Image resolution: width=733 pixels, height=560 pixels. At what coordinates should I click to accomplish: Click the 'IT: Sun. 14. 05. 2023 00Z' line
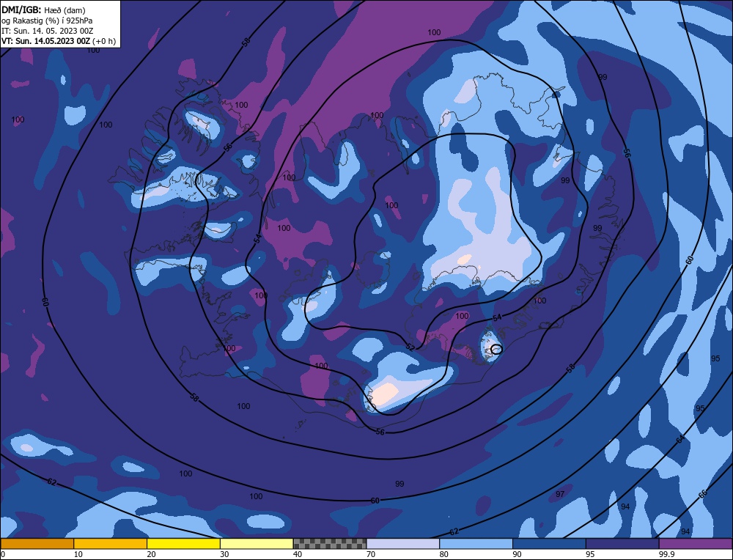point(48,31)
